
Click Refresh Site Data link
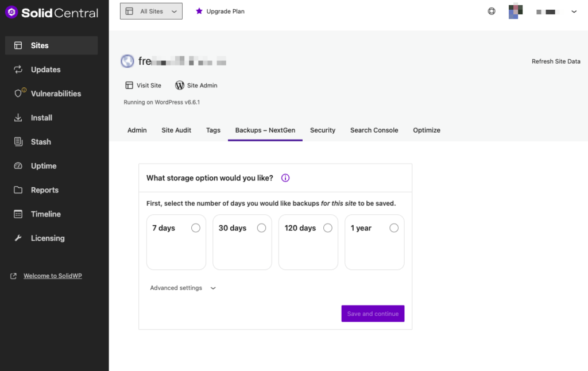point(555,61)
